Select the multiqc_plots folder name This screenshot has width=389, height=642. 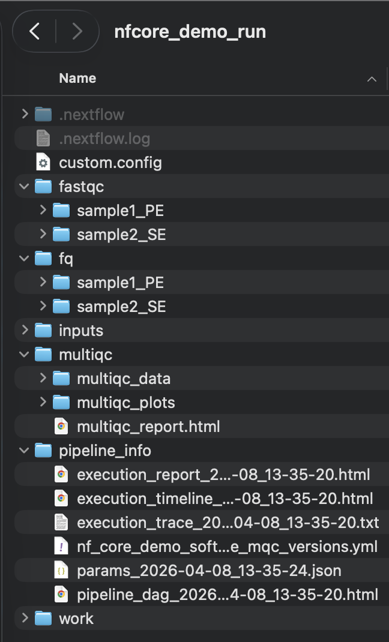(x=126, y=403)
